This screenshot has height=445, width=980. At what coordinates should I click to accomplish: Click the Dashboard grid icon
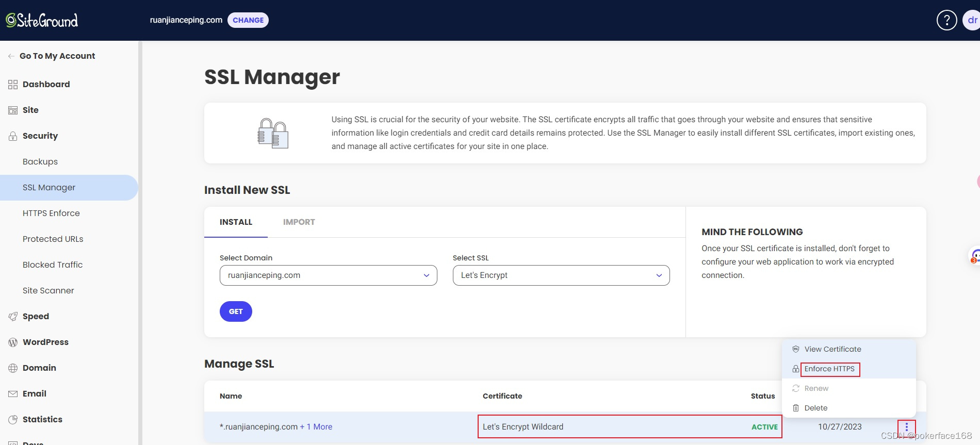tap(13, 85)
